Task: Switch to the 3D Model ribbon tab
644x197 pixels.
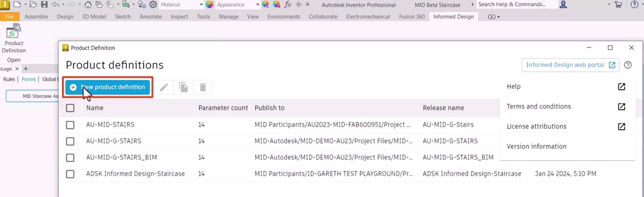Action: (x=94, y=17)
